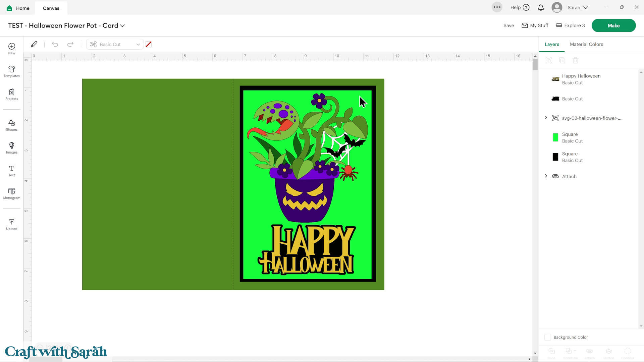644x362 pixels.
Task: Select the Text tool
Action: point(12,171)
